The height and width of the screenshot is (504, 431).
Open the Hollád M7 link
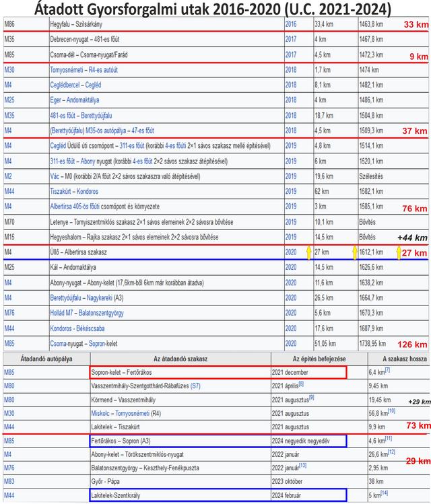pyautogui.click(x=61, y=313)
